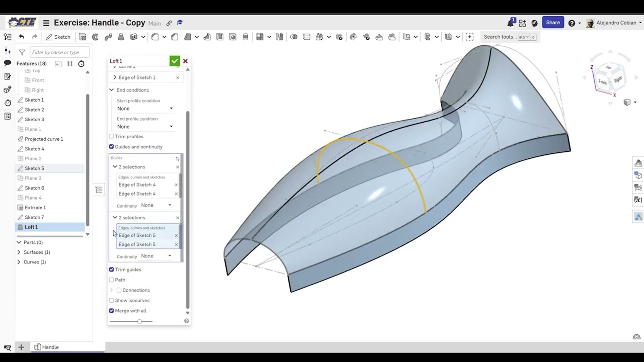Remove Edge of Sketch 1 selection
The image size is (644, 362).
[x=178, y=77]
